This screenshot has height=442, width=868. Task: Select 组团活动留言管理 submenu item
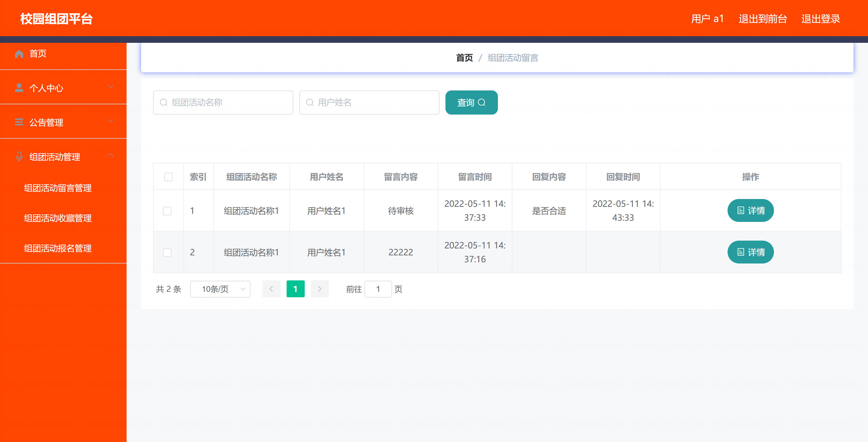[58, 188]
